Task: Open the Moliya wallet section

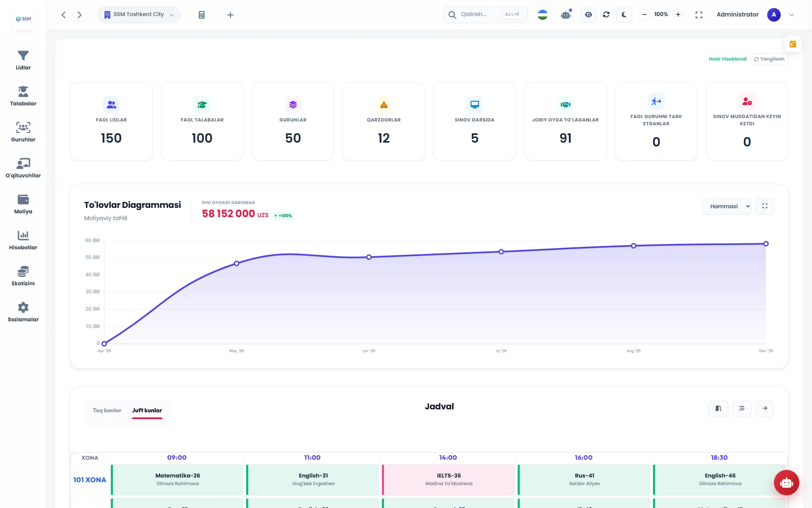Action: [x=23, y=204]
